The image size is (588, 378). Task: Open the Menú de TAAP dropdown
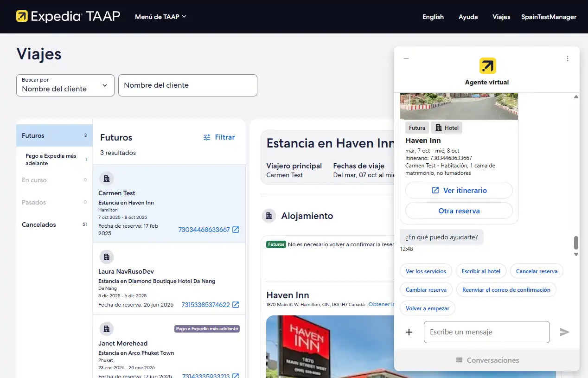160,17
